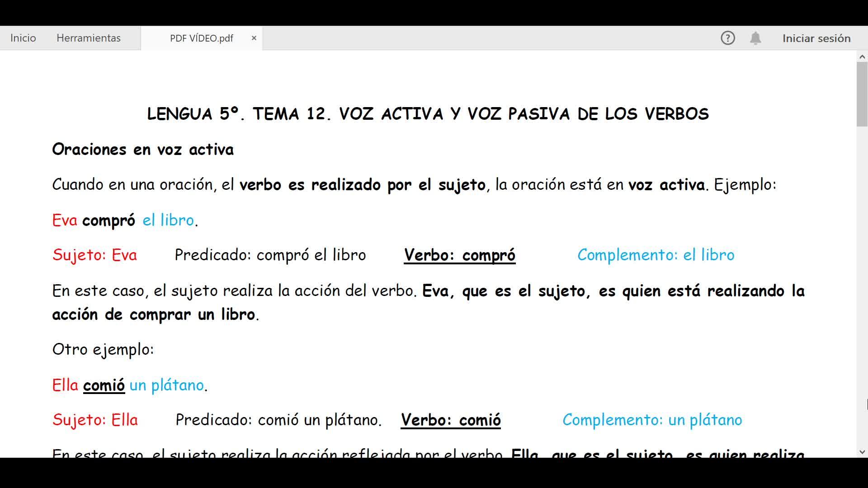Click the red text Sujeto: Ella
The height and width of the screenshot is (488, 868).
coord(95,420)
